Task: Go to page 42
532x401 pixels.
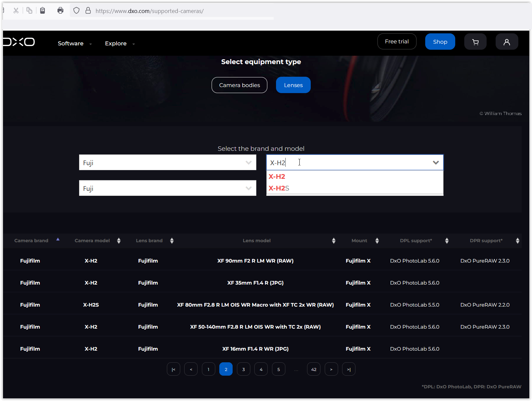Action: click(x=314, y=369)
